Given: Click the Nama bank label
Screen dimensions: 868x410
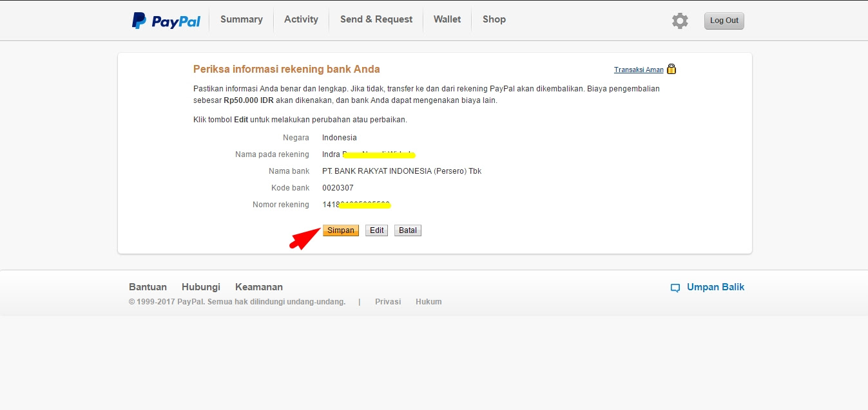Looking at the screenshot, I should [x=289, y=171].
